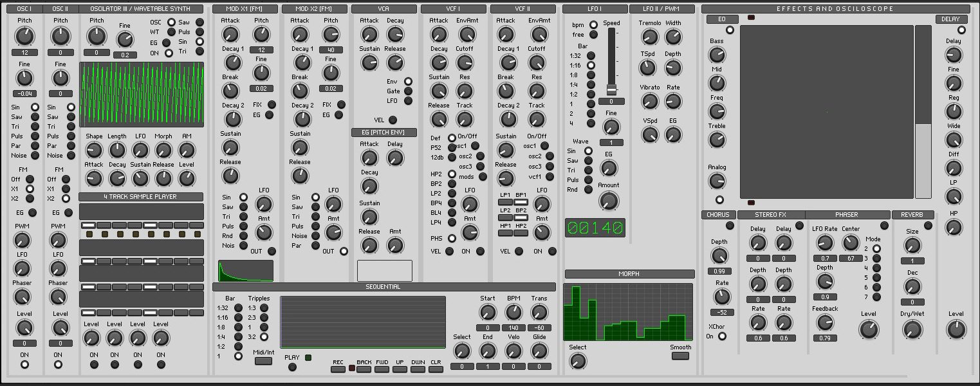The image size is (980, 386).
Task: Click the Phaser Center value 67
Action: click(x=851, y=258)
